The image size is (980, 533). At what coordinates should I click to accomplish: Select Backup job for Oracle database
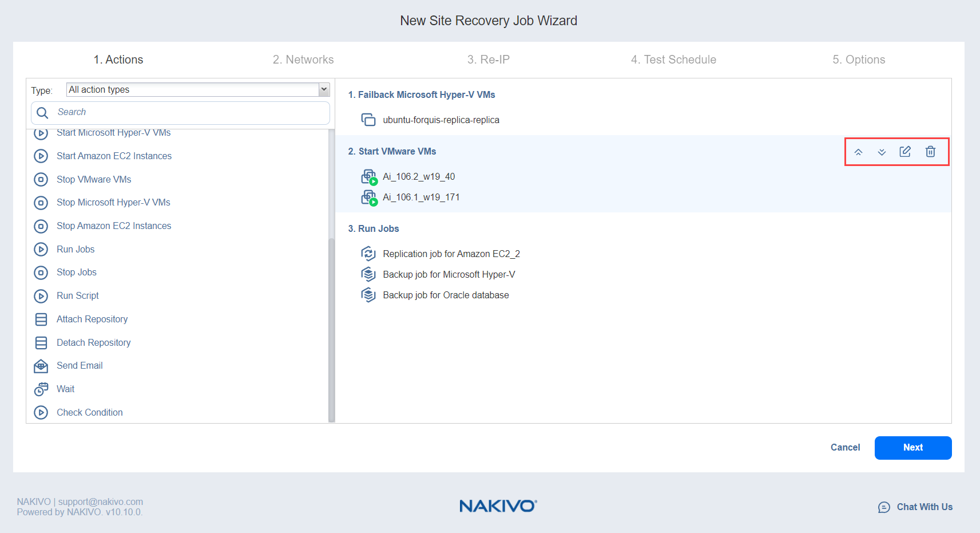[x=445, y=295]
